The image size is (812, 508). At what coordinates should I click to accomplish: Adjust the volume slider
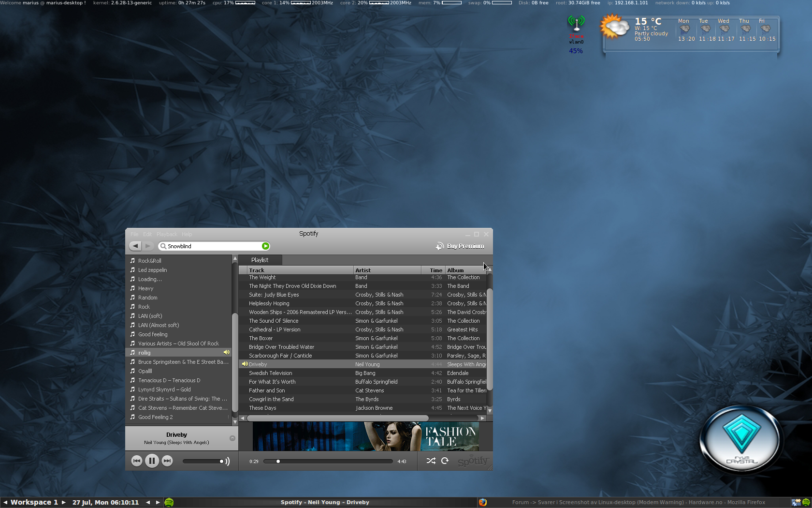pyautogui.click(x=203, y=461)
